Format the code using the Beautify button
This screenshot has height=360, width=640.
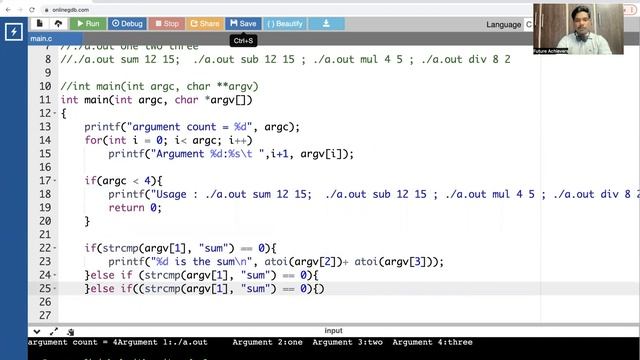285,24
